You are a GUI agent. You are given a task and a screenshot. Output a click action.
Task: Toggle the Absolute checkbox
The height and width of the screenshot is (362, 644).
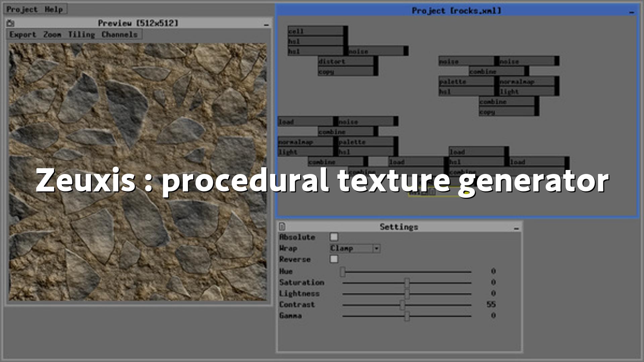pos(334,237)
